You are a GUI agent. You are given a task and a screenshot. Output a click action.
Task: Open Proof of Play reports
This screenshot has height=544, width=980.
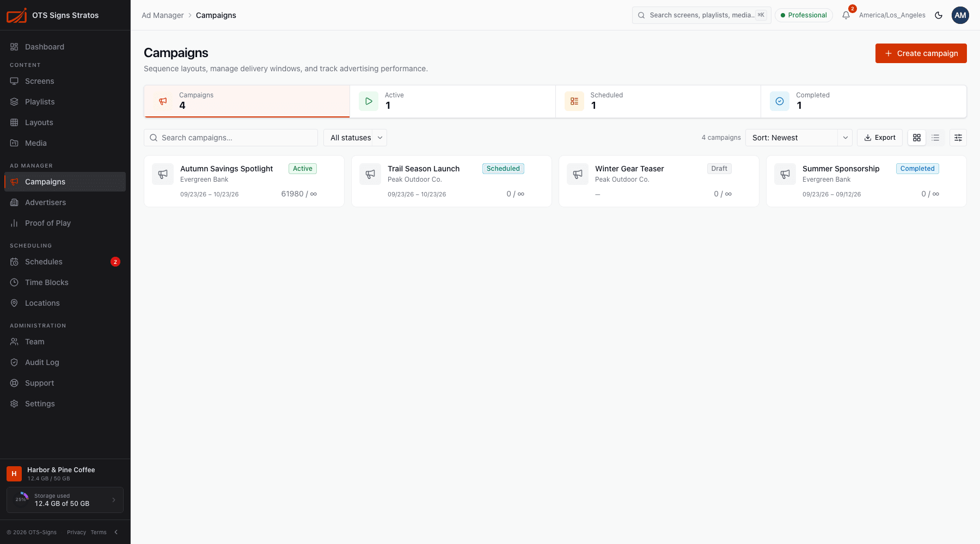point(65,223)
